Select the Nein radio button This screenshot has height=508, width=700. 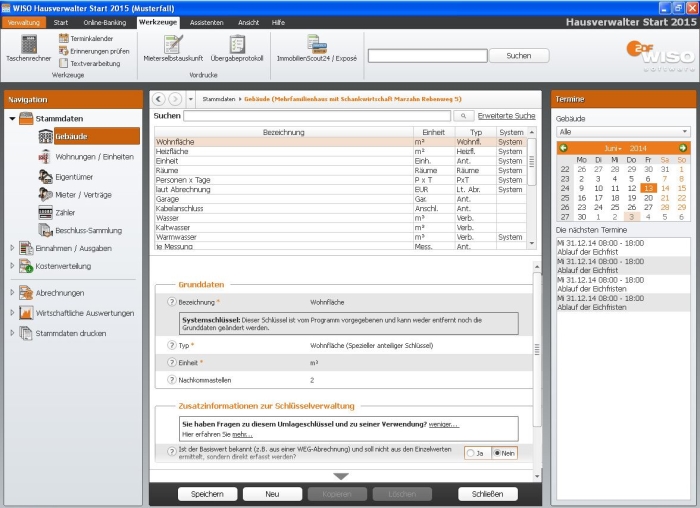(496, 453)
